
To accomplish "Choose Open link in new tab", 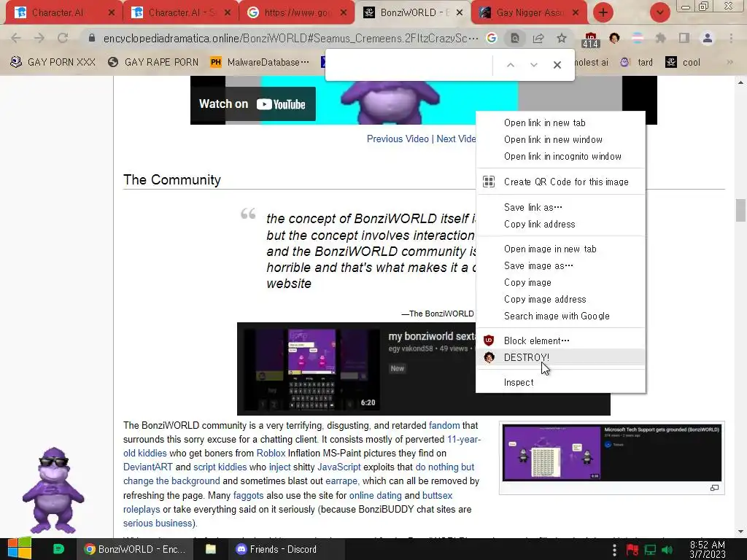I will click(x=561, y=122).
